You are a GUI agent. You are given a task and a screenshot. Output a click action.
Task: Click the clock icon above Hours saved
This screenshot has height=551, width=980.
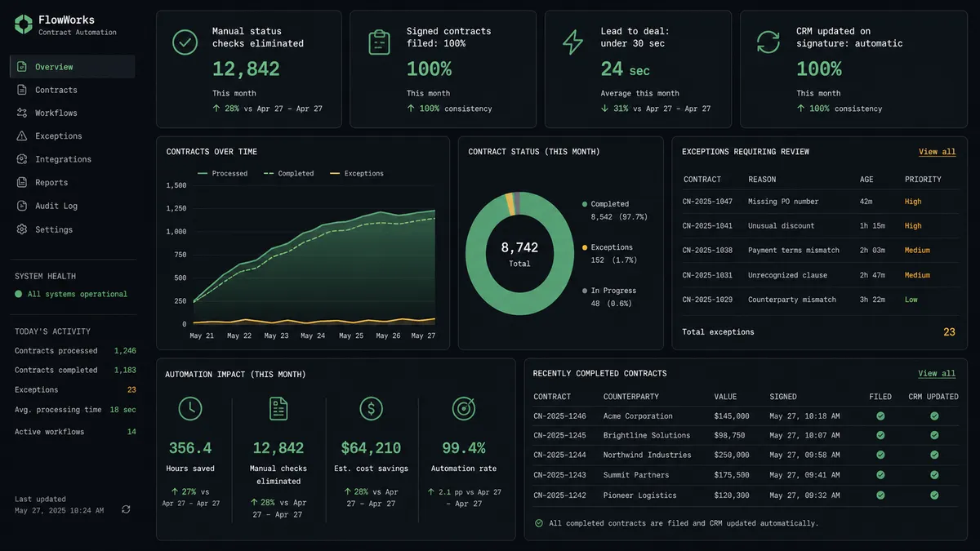pyautogui.click(x=190, y=409)
